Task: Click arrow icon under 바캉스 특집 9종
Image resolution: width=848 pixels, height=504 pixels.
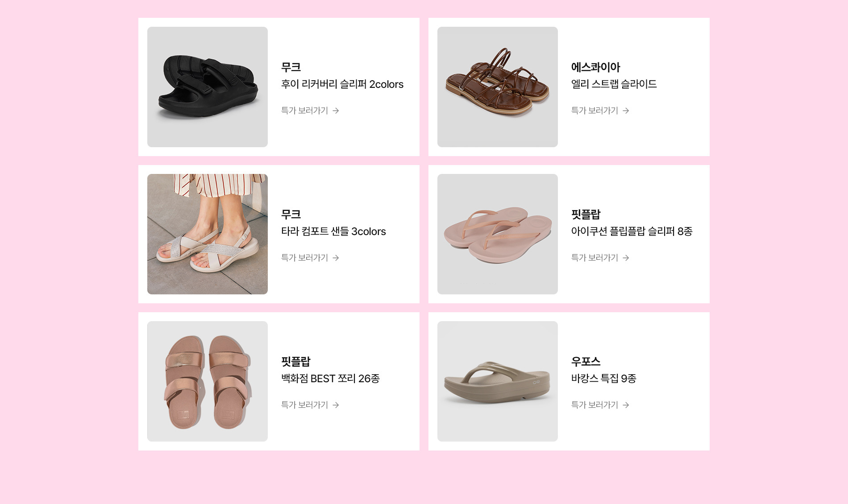Action: (x=626, y=405)
